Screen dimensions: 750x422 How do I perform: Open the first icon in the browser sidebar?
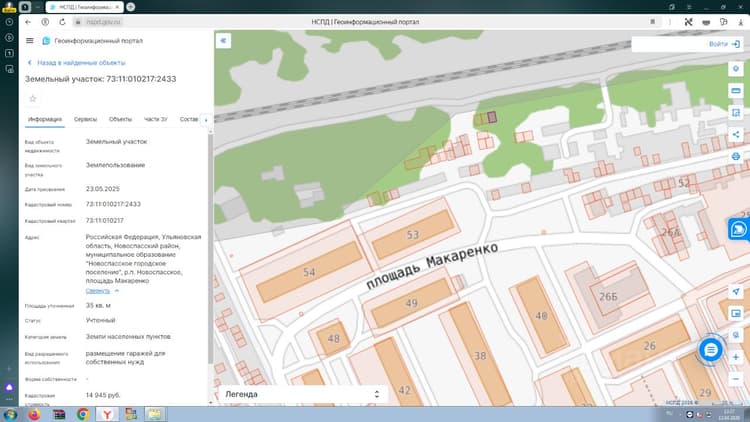(9, 22)
